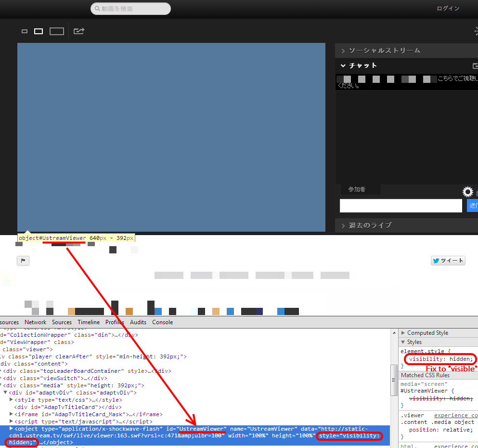
Task: Select the div class="media" row
Action: (x=74, y=385)
